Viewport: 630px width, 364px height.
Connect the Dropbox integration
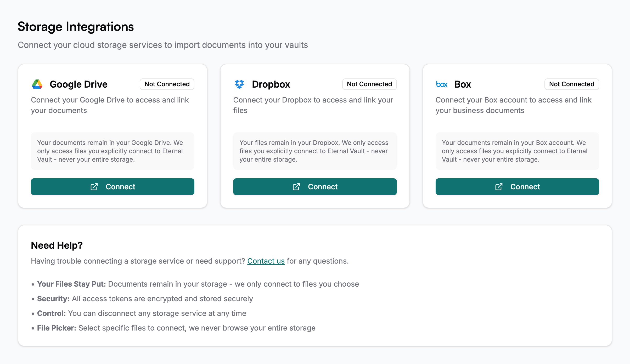pyautogui.click(x=315, y=187)
